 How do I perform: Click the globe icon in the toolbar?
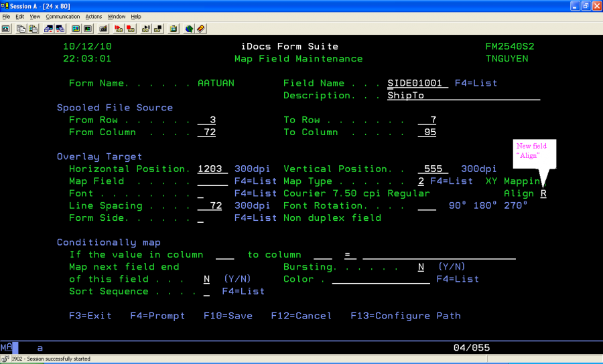190,29
